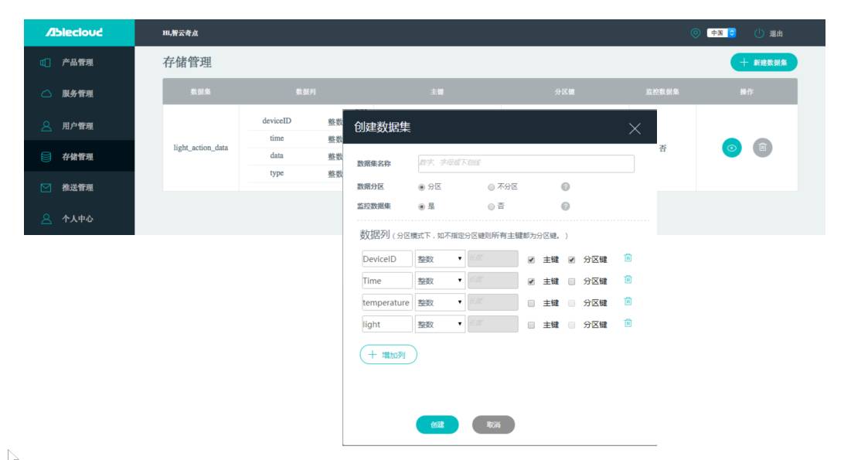The height and width of the screenshot is (460, 868).
Task: Click the 增加列 add column button
Action: click(x=389, y=355)
